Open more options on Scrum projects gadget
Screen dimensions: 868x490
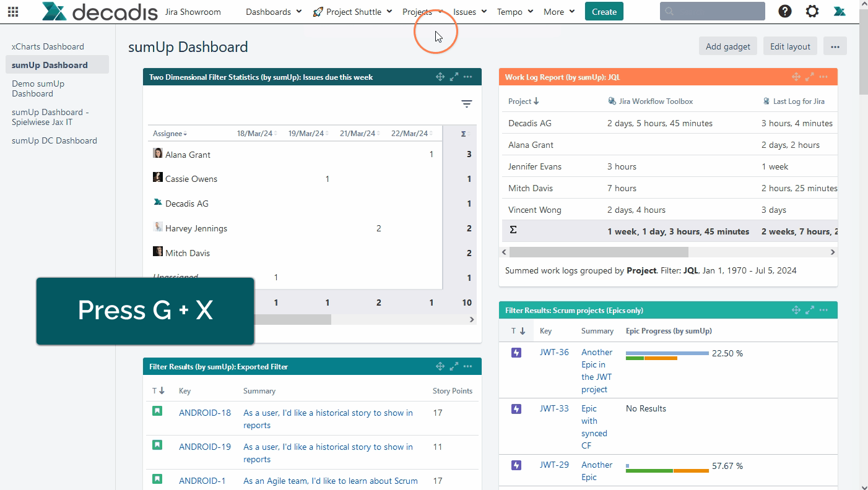coord(823,310)
